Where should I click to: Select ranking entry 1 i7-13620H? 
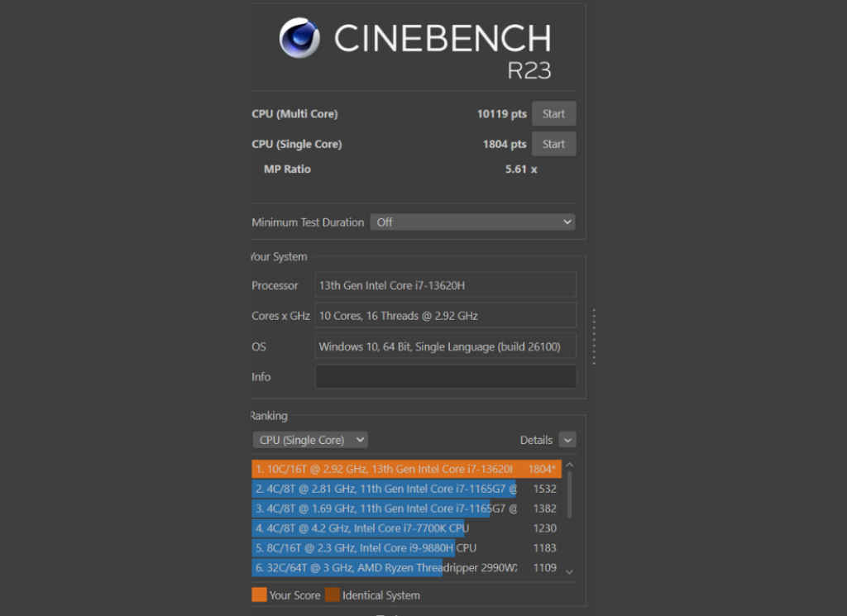click(x=406, y=469)
